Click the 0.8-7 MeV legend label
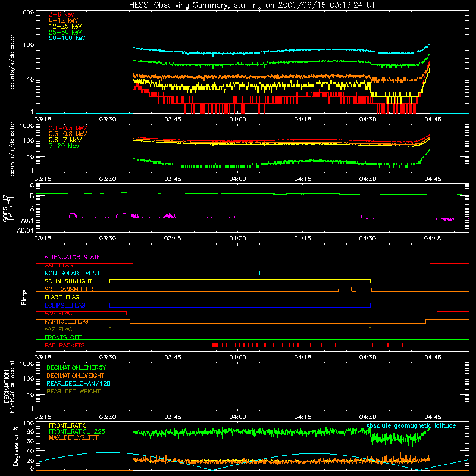Viewport: 476px width, 476px height. (65, 140)
